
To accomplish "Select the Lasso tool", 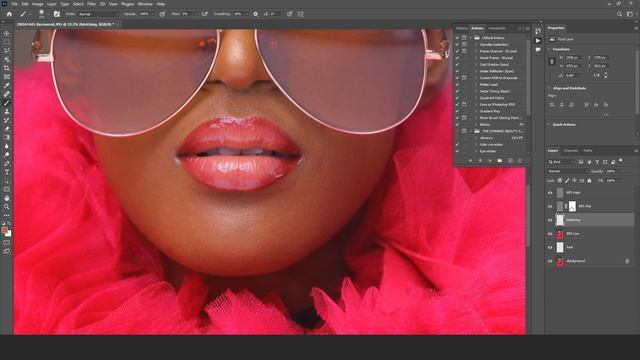I will 7,51.
